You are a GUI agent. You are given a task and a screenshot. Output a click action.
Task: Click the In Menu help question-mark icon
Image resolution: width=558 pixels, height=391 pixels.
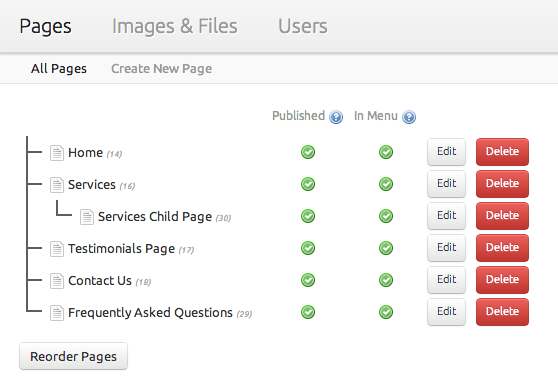(x=409, y=117)
